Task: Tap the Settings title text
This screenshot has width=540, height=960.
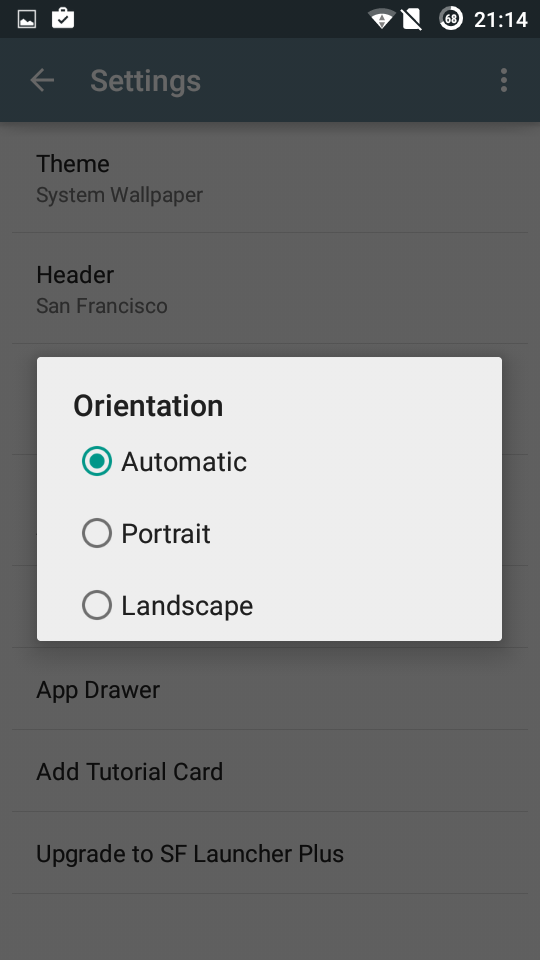Action: [146, 81]
